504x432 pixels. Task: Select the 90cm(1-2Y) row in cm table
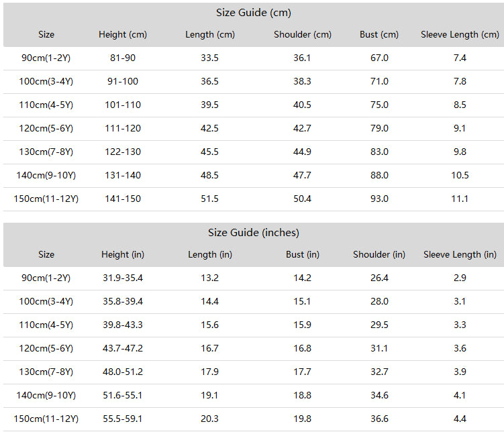click(x=254, y=58)
